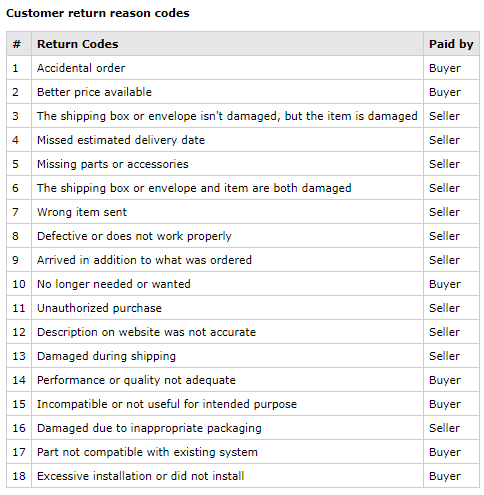
Task: Click 'Excessive installation or did not install'
Action: click(141, 476)
